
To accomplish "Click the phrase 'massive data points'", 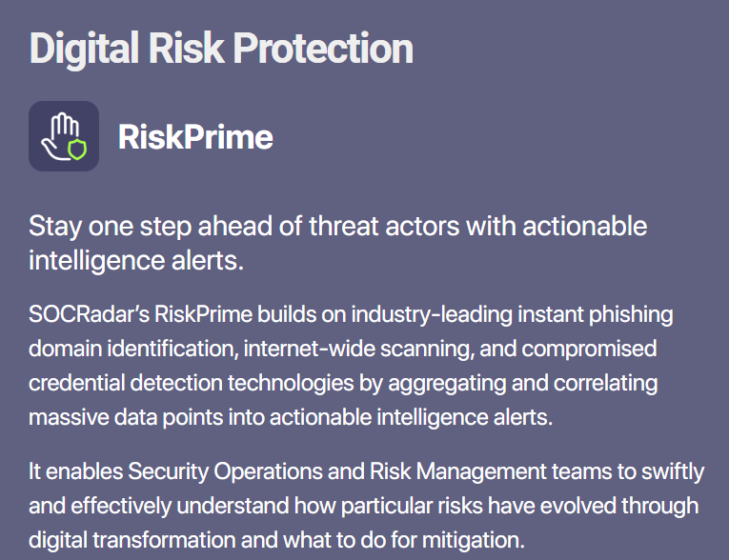I will point(126,418).
